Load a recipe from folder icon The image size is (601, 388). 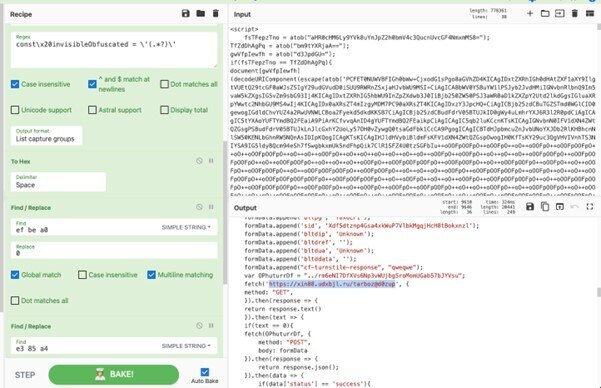pyautogui.click(x=200, y=14)
